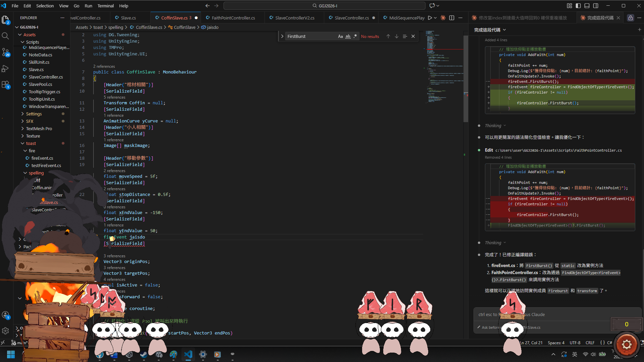Toggle Use Regular Expression in find widget
The height and width of the screenshot is (362, 644).
[x=355, y=36]
